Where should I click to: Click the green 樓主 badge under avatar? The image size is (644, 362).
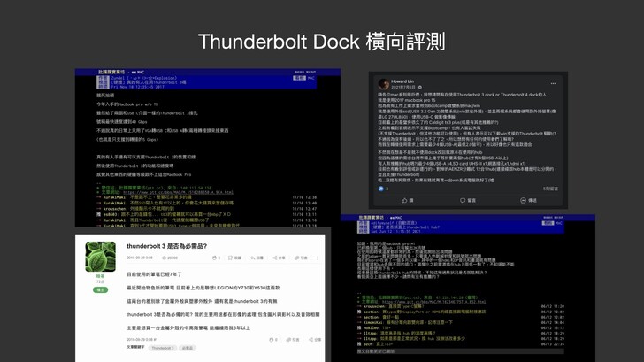pos(100,289)
